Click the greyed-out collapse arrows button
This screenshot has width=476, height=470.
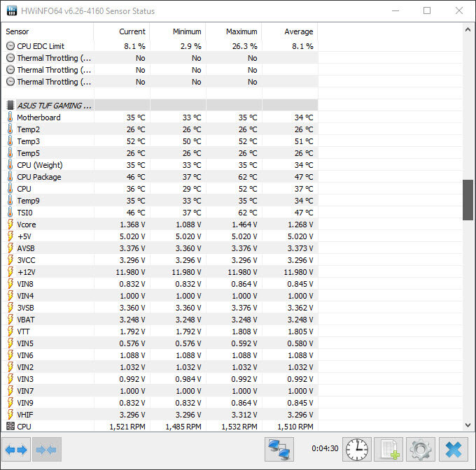click(46, 450)
